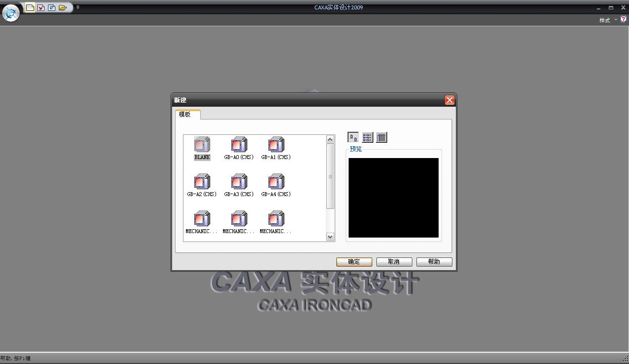Select the 模板 tab
629x364 pixels.
188,115
